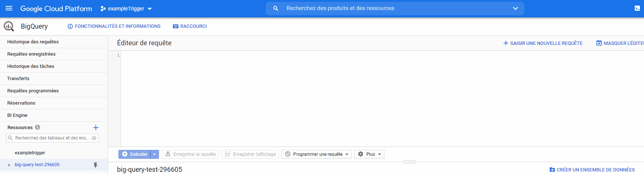
Task: Open the Exécuter dropdown arrow
Action: (x=155, y=154)
